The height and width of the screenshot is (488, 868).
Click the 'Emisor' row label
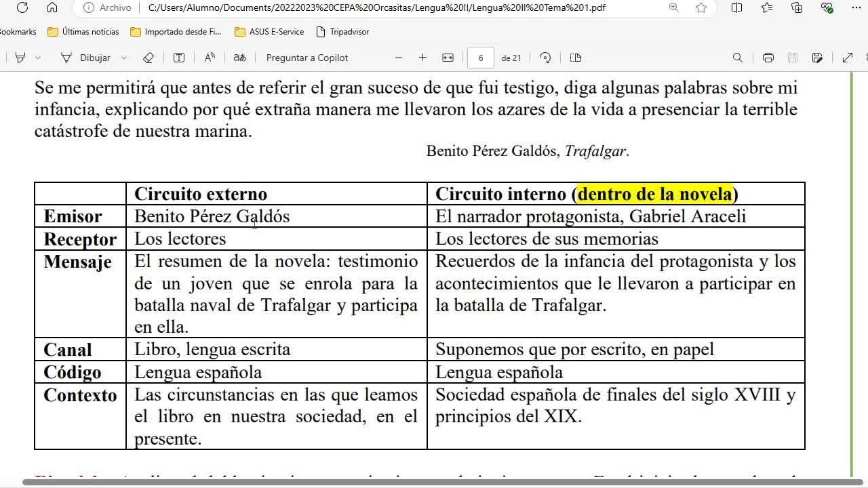73,216
